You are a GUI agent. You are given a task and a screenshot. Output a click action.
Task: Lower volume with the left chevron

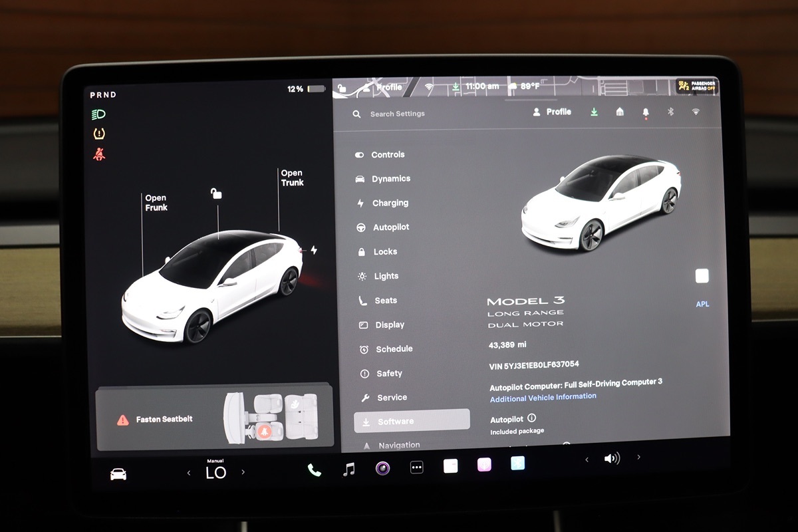[x=587, y=460]
